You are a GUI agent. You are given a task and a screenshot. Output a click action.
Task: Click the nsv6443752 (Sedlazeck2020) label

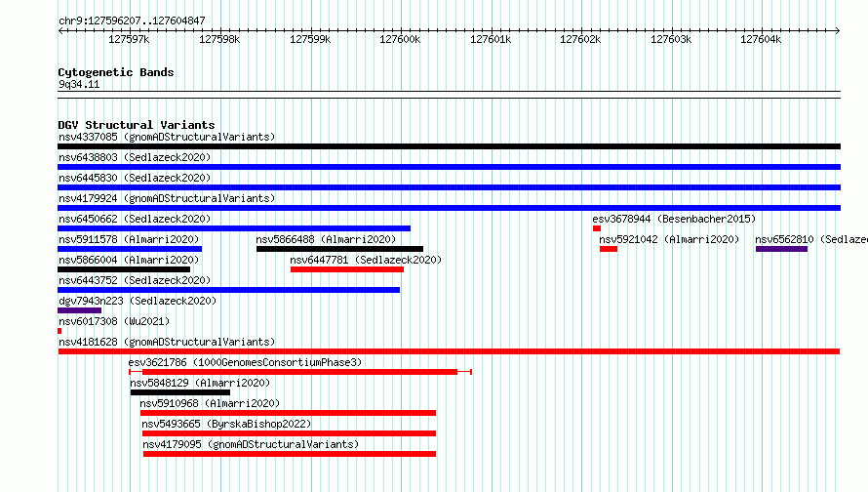135,280
